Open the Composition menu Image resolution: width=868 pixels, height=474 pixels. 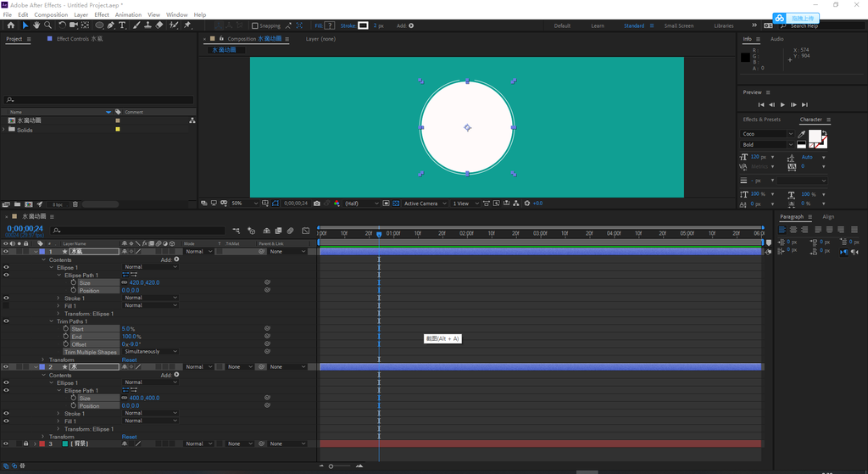(x=50, y=14)
